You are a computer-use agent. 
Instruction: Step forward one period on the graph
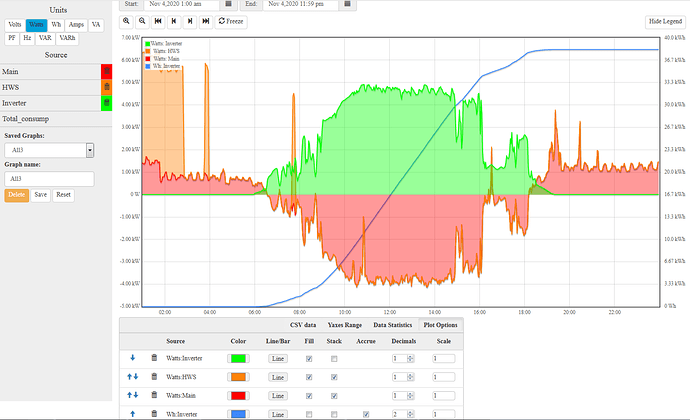click(190, 21)
